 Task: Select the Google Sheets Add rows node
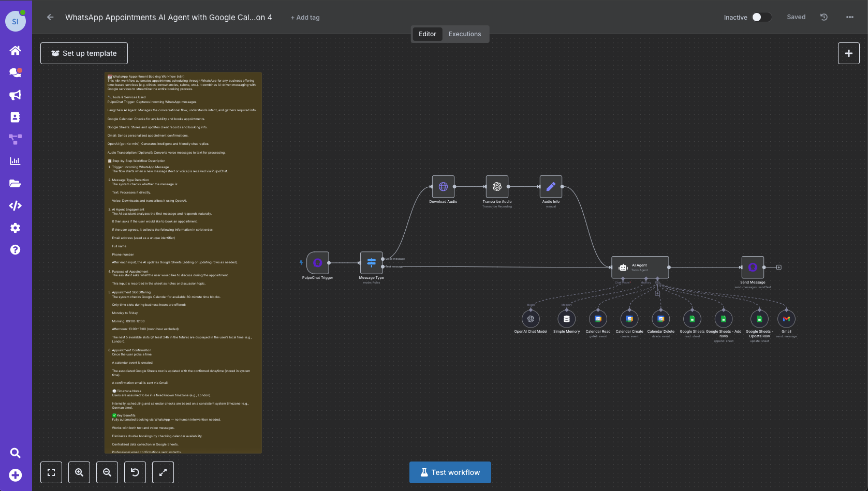724,319
